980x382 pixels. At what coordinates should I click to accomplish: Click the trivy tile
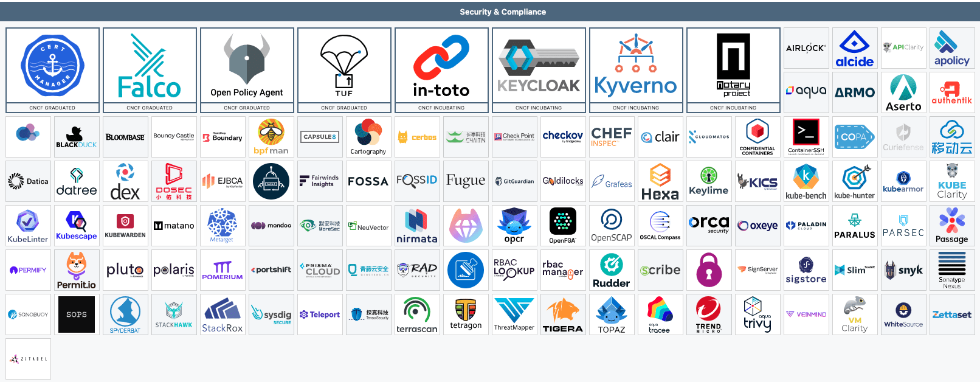click(x=757, y=314)
